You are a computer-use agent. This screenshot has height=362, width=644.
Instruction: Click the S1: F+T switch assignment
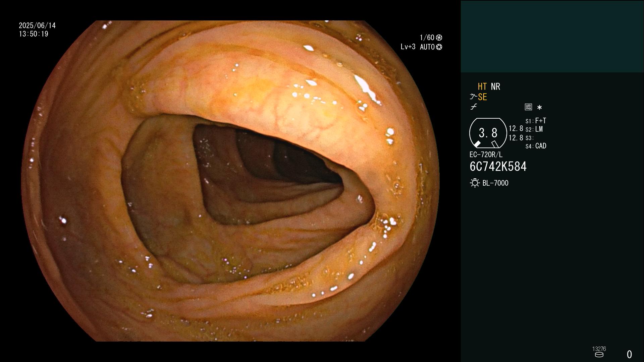pyautogui.click(x=536, y=121)
